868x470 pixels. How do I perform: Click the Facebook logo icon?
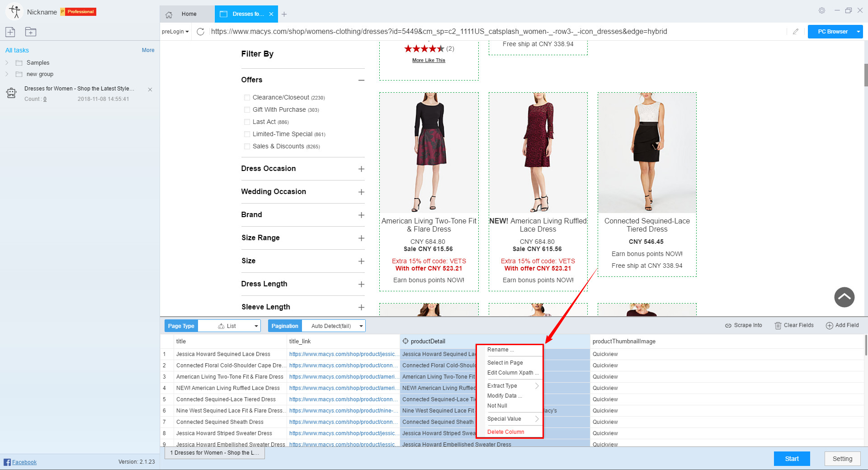(x=7, y=462)
